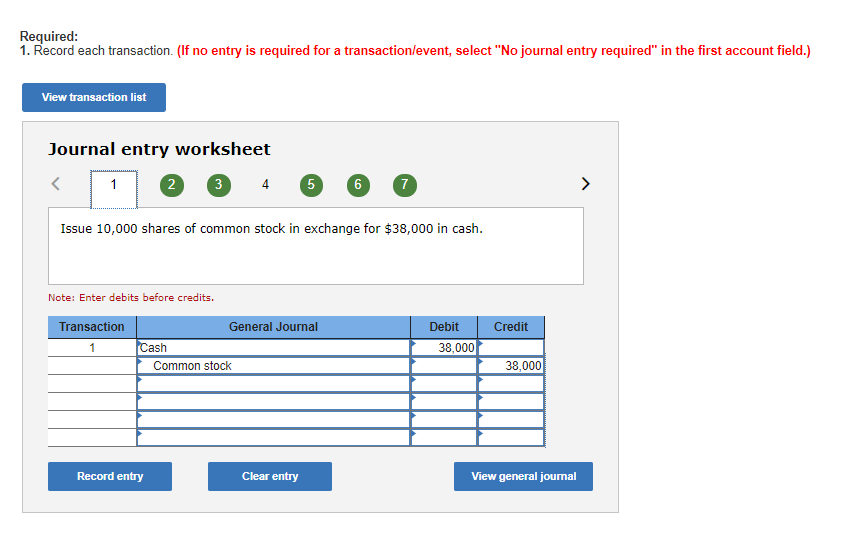The image size is (856, 539).
Task: Click the last row debit cell
Action: [x=444, y=437]
